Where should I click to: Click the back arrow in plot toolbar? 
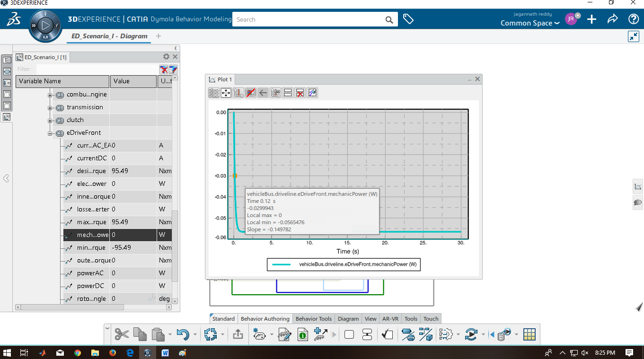click(x=263, y=93)
